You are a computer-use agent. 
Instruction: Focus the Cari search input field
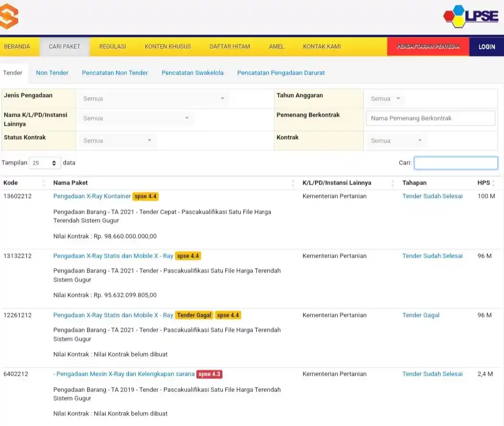[456, 163]
